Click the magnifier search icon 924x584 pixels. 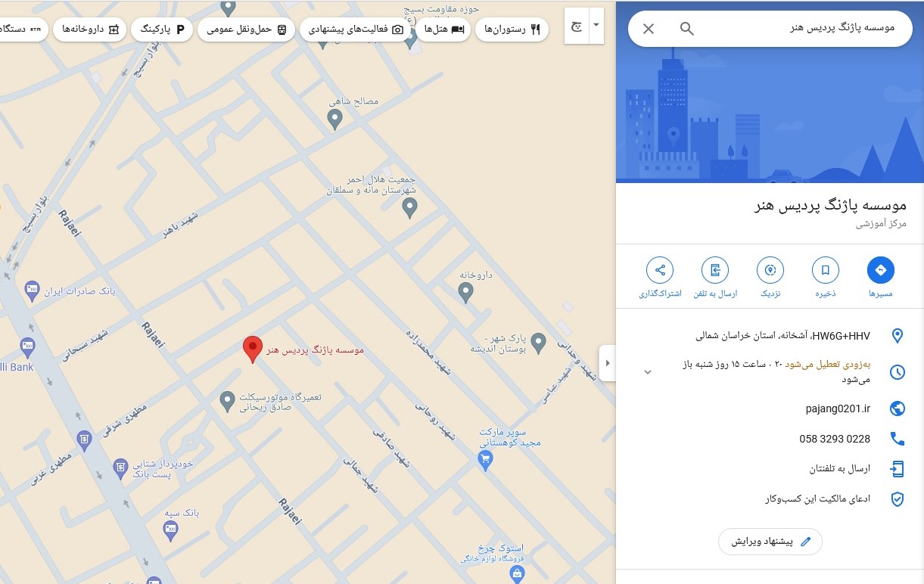[x=686, y=29]
